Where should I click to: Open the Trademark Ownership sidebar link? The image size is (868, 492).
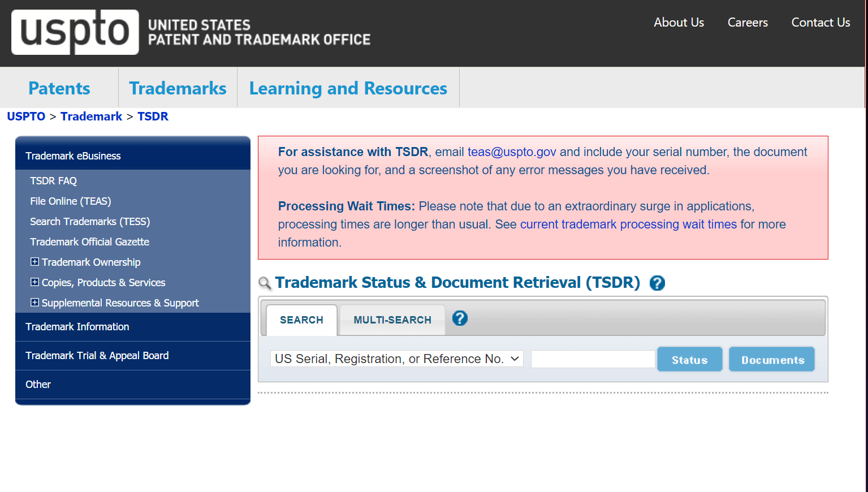pos(91,262)
